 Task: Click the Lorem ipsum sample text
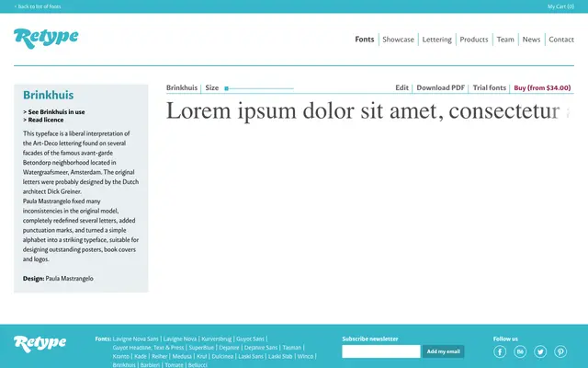tap(367, 111)
